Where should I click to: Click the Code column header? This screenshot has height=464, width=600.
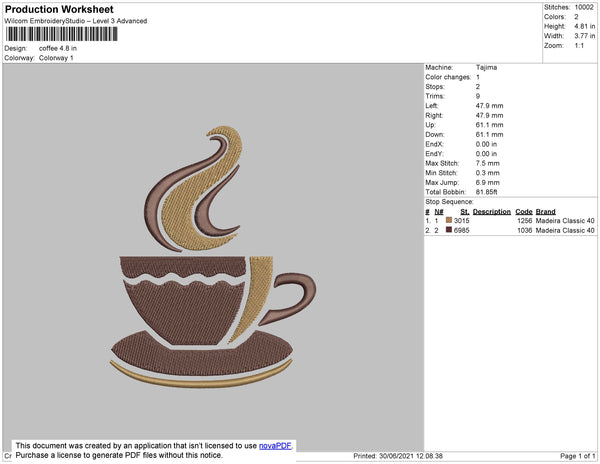pos(524,212)
